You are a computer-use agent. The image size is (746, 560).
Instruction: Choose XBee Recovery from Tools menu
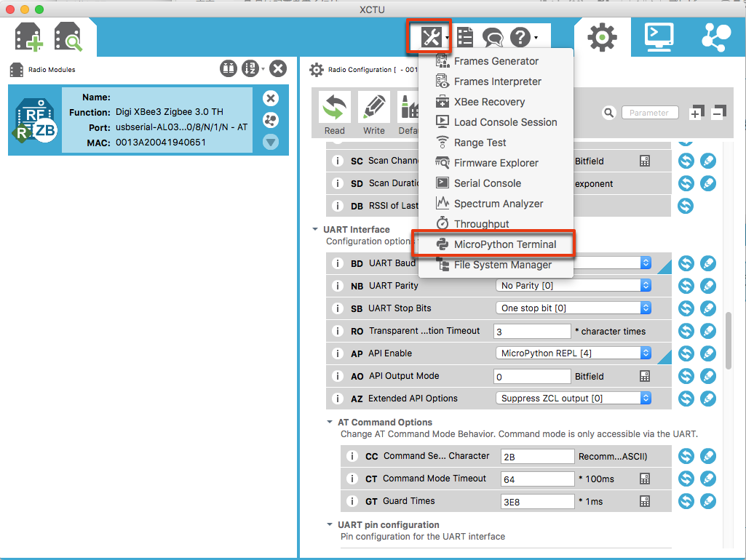(496, 103)
